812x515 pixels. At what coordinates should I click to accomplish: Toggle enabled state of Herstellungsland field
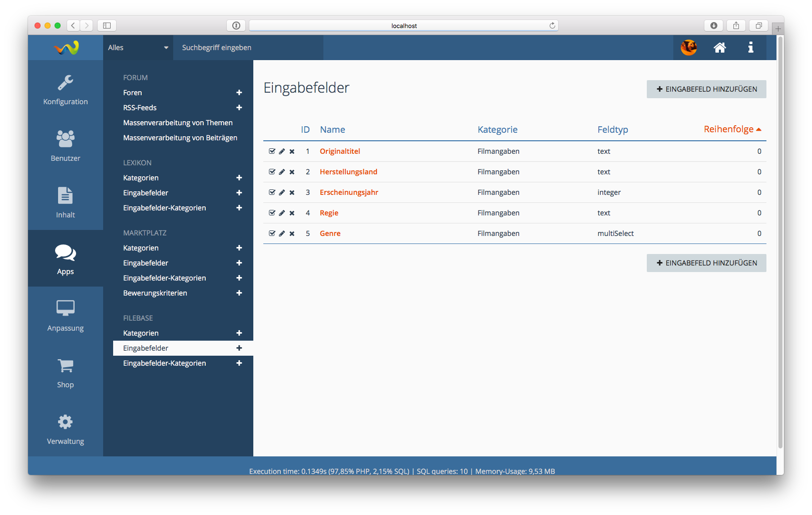272,172
